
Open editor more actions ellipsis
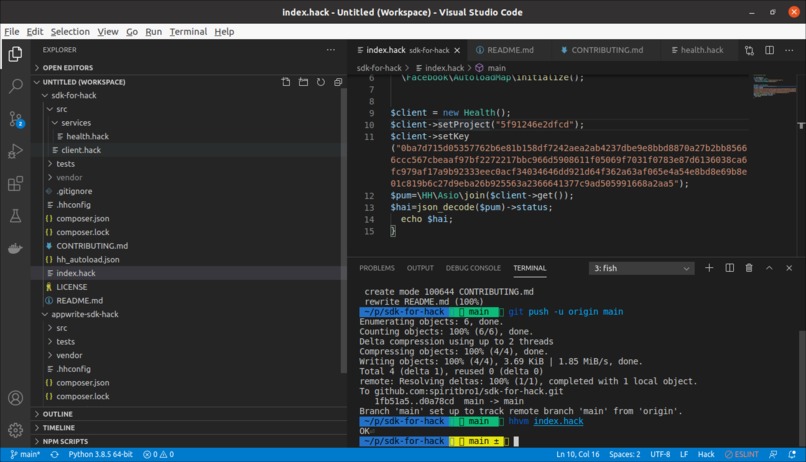[789, 50]
